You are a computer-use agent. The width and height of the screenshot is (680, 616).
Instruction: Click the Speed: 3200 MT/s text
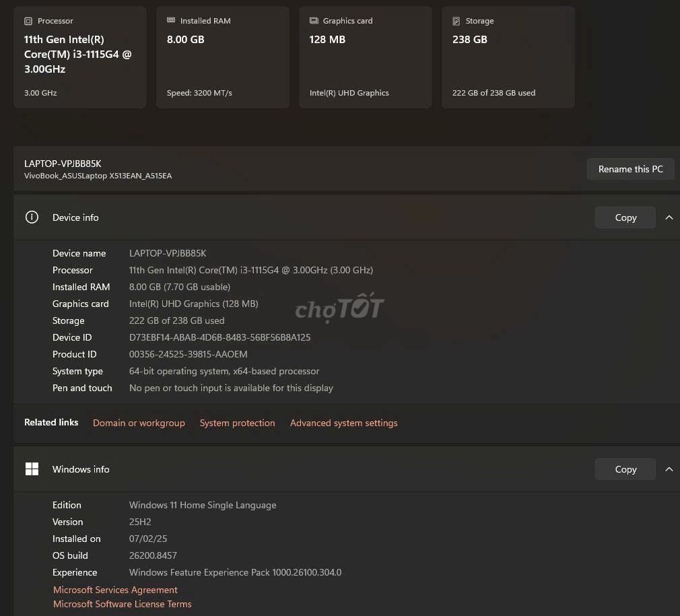[199, 93]
